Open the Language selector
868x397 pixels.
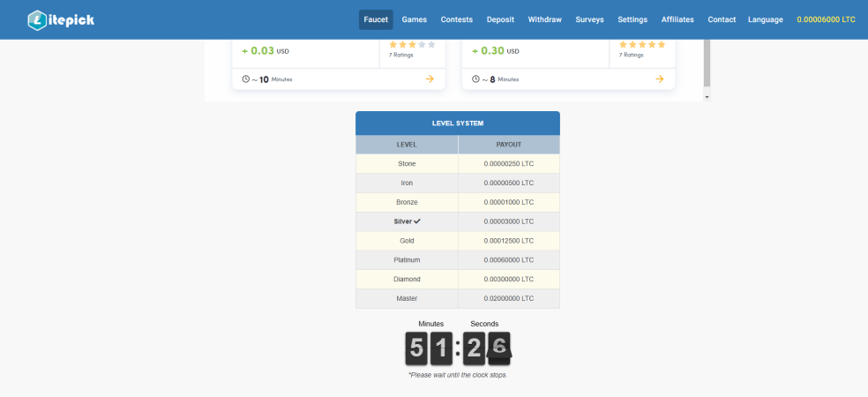point(766,19)
